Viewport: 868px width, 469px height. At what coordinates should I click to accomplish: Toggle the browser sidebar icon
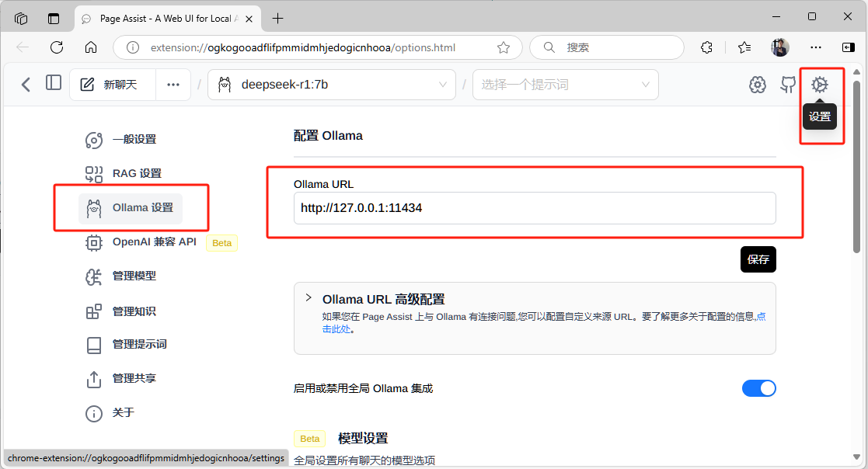(848, 47)
